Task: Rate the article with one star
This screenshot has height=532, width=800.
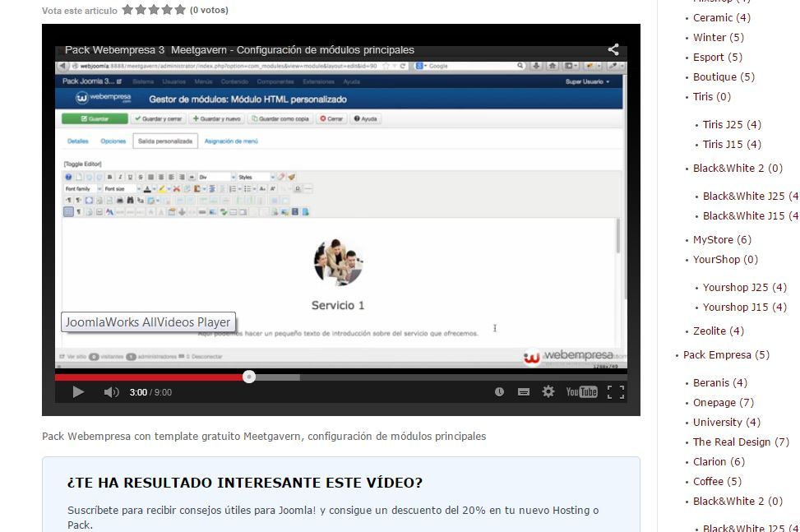Action: (x=127, y=10)
